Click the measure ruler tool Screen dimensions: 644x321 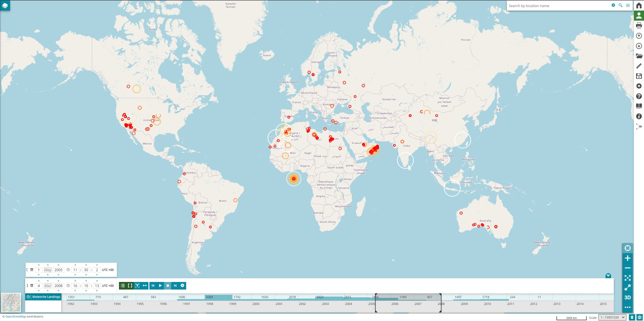tap(639, 66)
